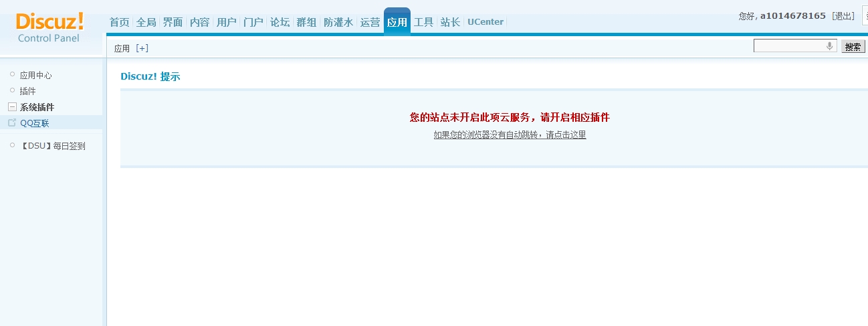Open 插件 in the sidebar
Screen dimensions: 868x326
27,91
